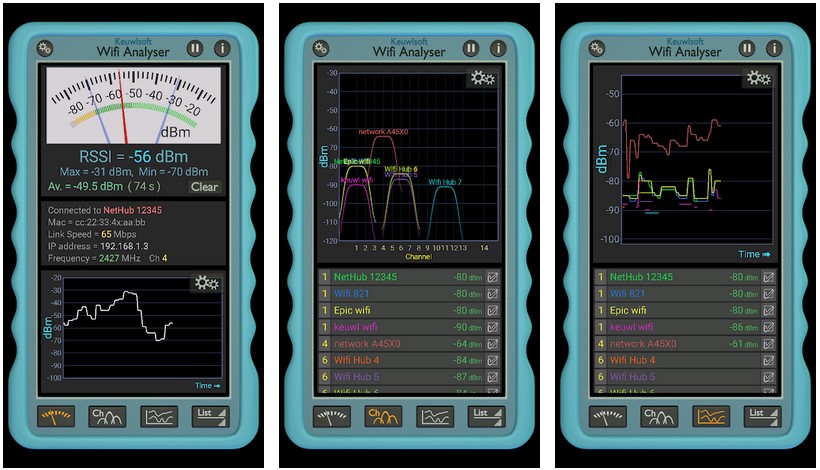Click '-90 dBm' keuwl wifi value in channel graph list
Screen dimensions: 820x470
coord(468,327)
